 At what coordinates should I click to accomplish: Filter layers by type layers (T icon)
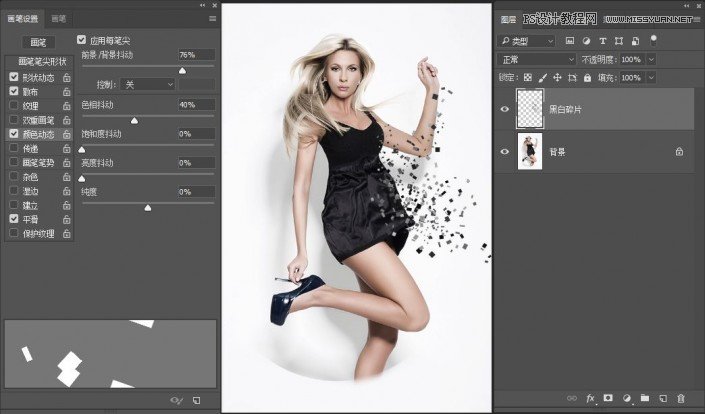[x=603, y=41]
